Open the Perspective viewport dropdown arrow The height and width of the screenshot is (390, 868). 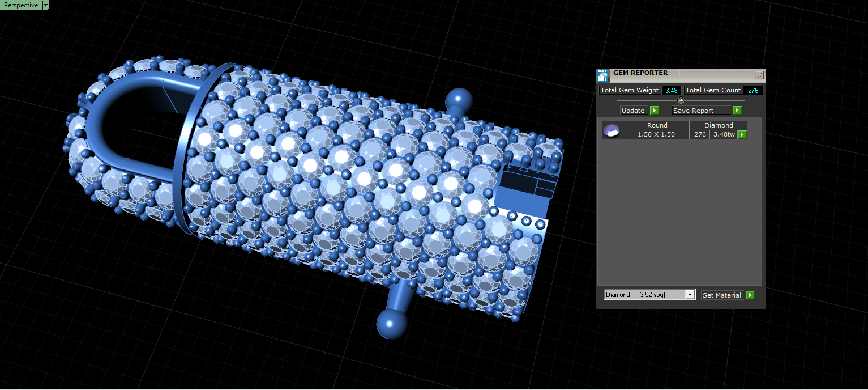tap(45, 5)
